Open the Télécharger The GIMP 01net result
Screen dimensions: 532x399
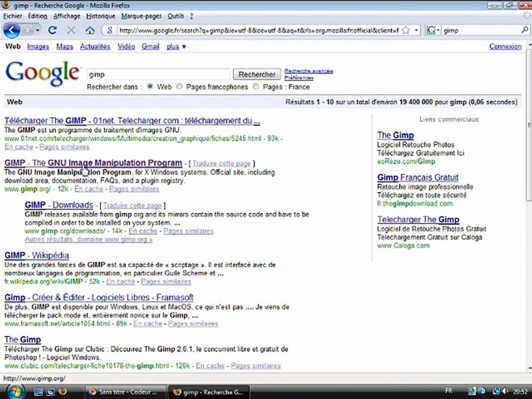tap(132, 121)
